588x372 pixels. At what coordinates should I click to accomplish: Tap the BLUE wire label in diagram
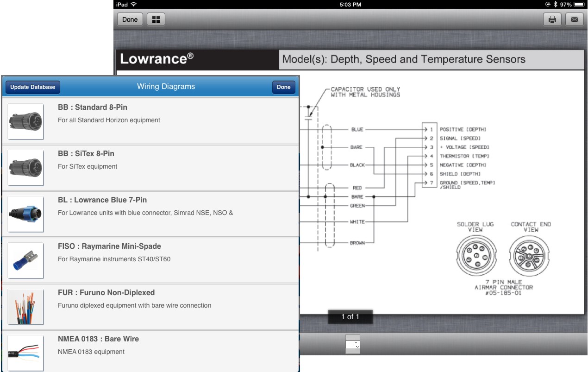click(357, 130)
